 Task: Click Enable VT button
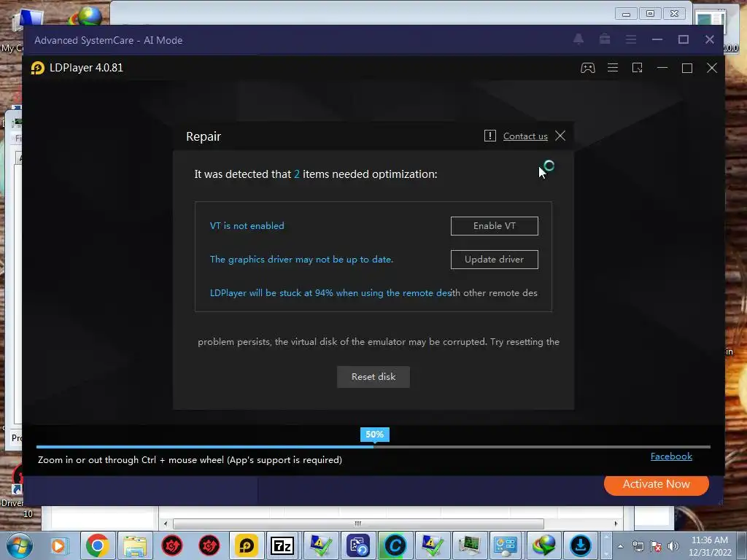pyautogui.click(x=494, y=226)
